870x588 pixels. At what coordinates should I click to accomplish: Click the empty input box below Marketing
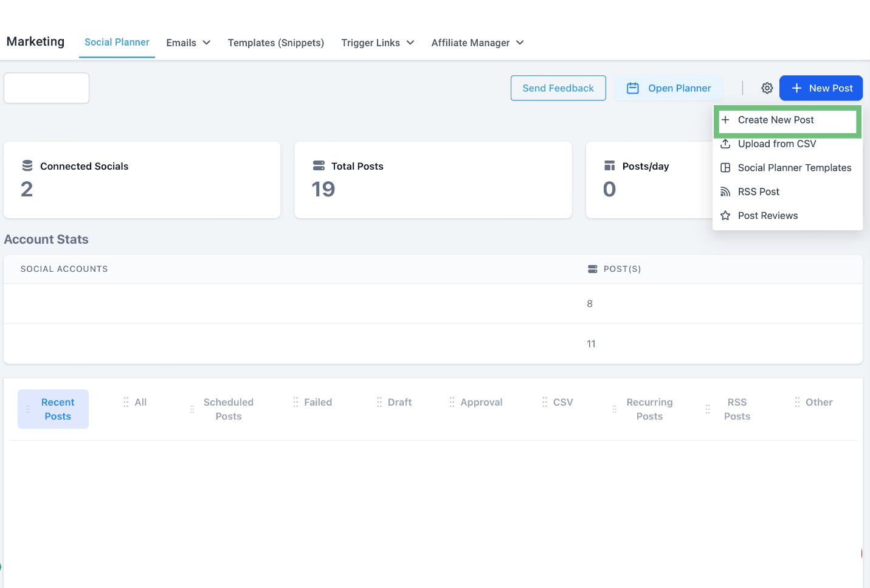(47, 88)
